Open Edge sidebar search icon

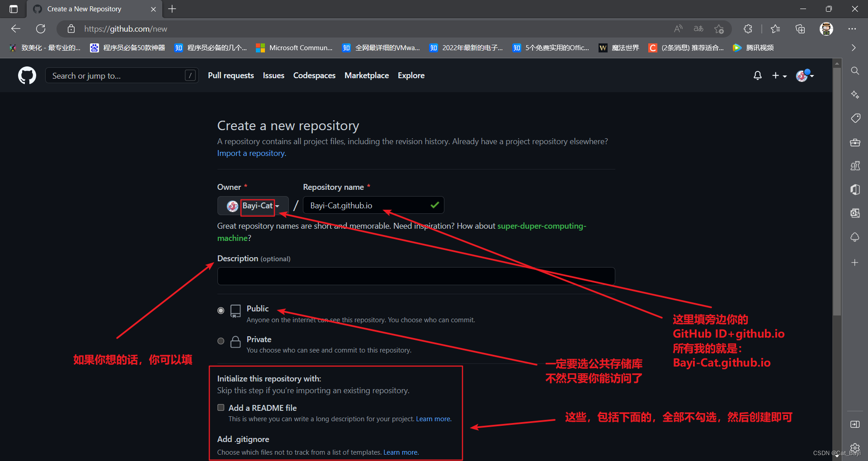click(855, 71)
